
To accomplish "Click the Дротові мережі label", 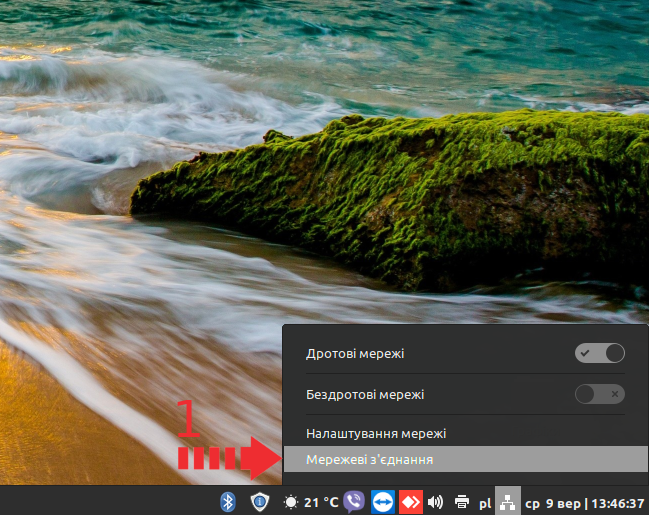I will pos(355,354).
